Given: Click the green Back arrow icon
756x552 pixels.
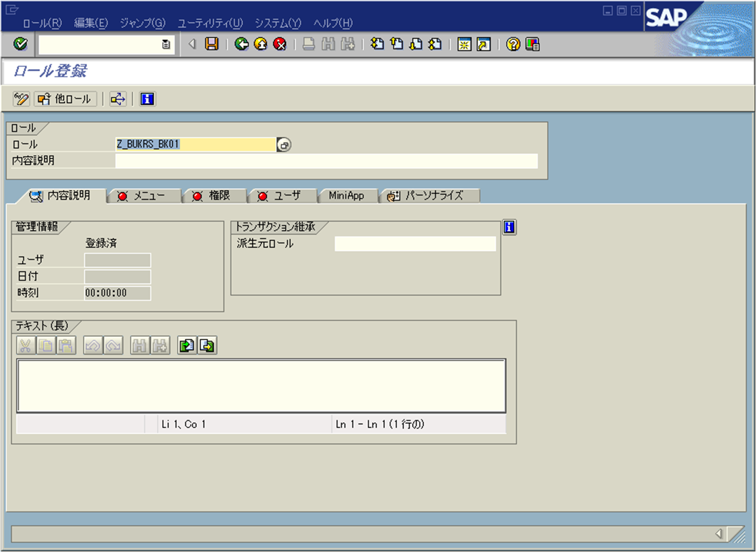Looking at the screenshot, I should point(242,45).
